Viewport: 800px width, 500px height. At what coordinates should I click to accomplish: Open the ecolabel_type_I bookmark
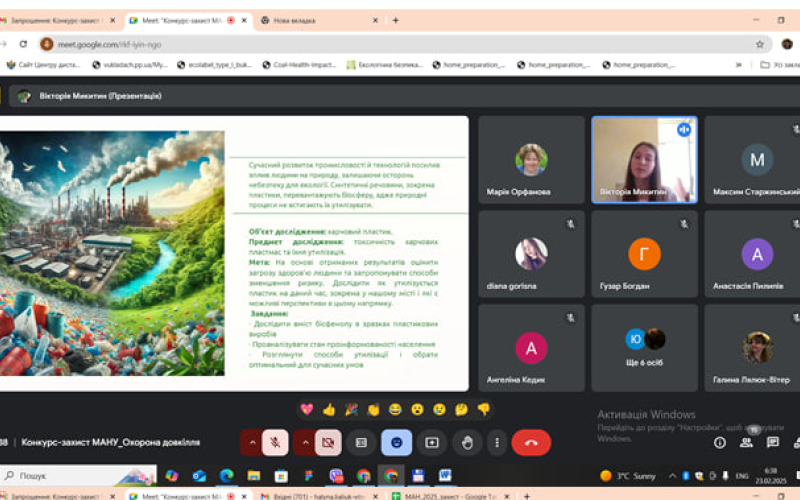pos(215,65)
